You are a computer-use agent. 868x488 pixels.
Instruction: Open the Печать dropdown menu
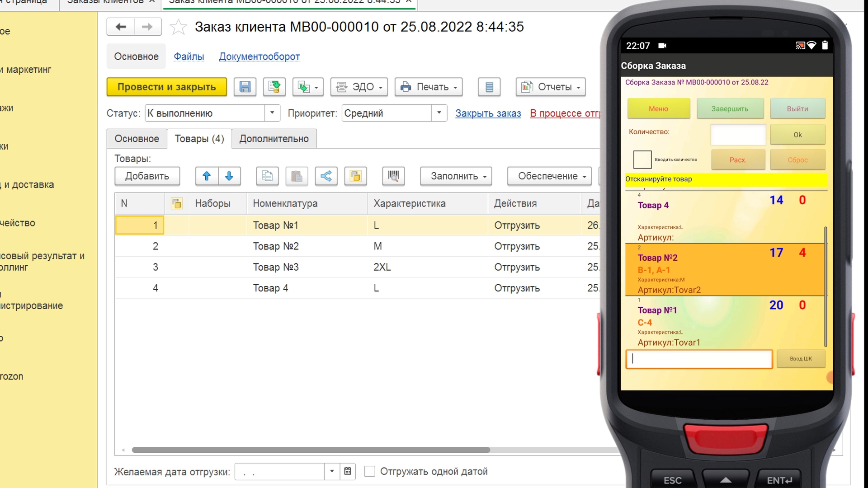(429, 87)
